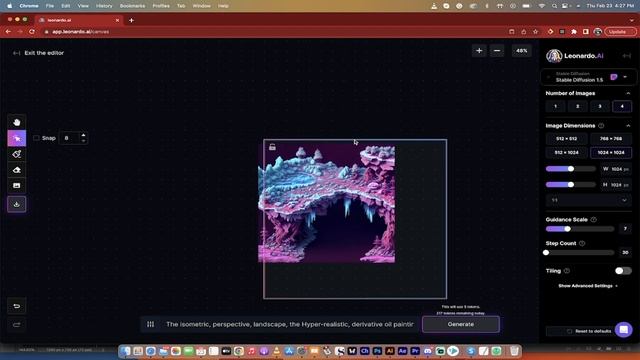Click the prompt text field
This screenshot has height=360, width=640.
(290, 324)
